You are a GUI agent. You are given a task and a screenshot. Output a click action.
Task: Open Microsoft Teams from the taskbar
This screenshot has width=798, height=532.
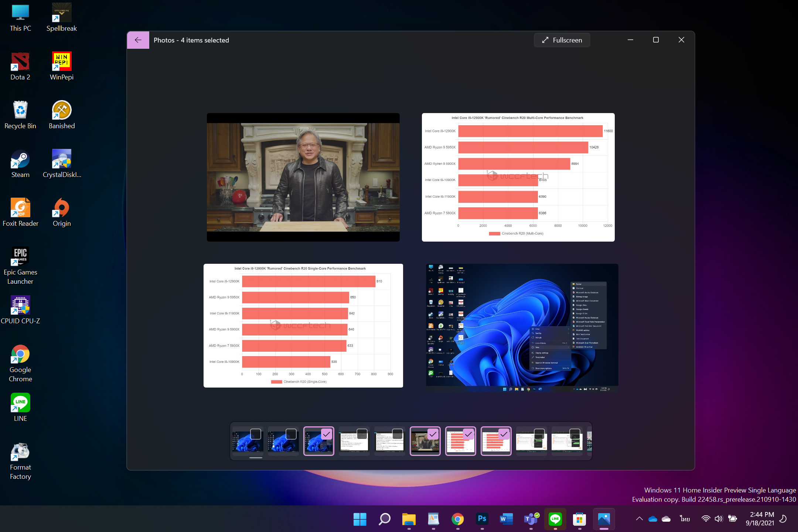click(x=531, y=519)
